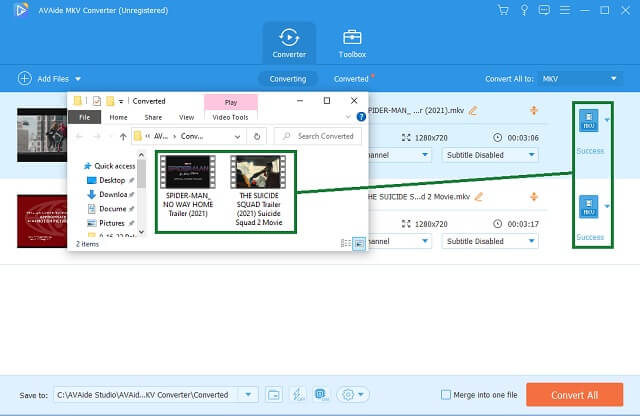Click the key register icon
Viewport: 640px width, 416px height.
[x=524, y=10]
